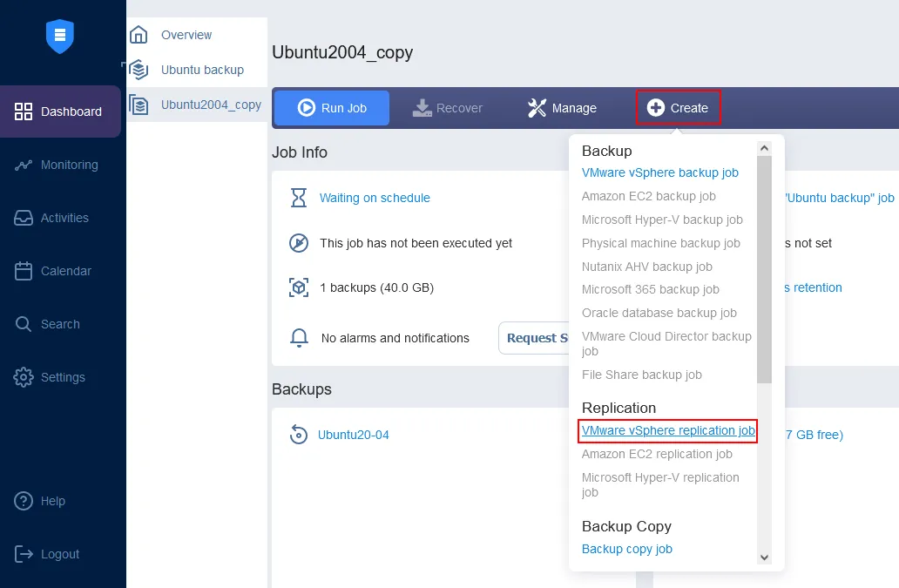Select Overview in the job tree
The image size is (899, 588).
click(186, 35)
